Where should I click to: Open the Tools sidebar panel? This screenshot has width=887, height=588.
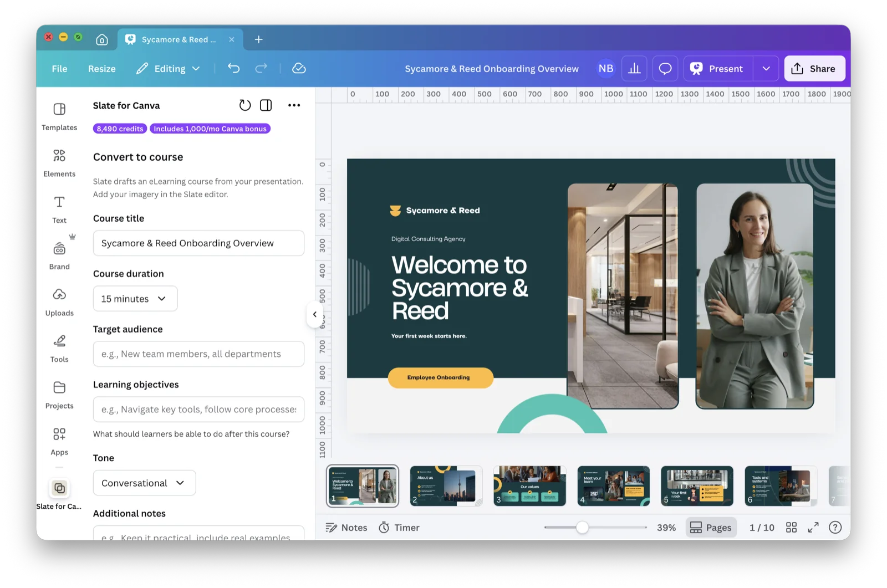click(x=59, y=349)
